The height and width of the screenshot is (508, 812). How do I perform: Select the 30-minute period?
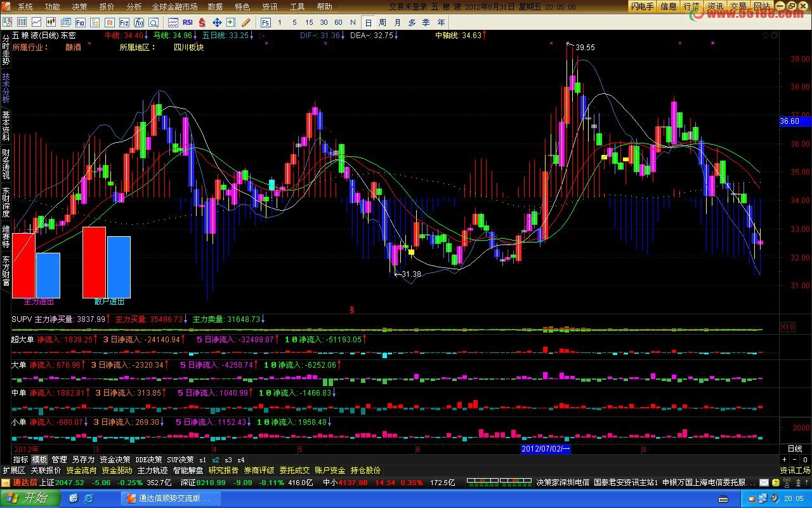coord(324,22)
